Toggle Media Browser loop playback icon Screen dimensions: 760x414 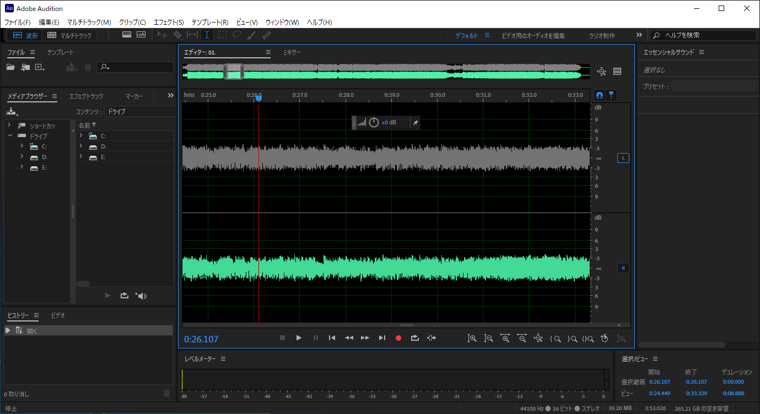125,296
